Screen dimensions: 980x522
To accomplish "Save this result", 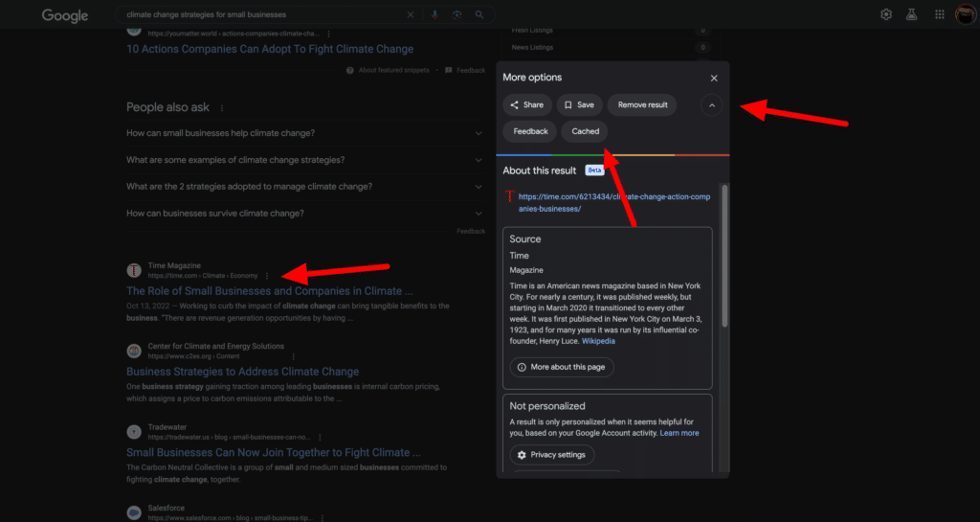I will coord(579,105).
